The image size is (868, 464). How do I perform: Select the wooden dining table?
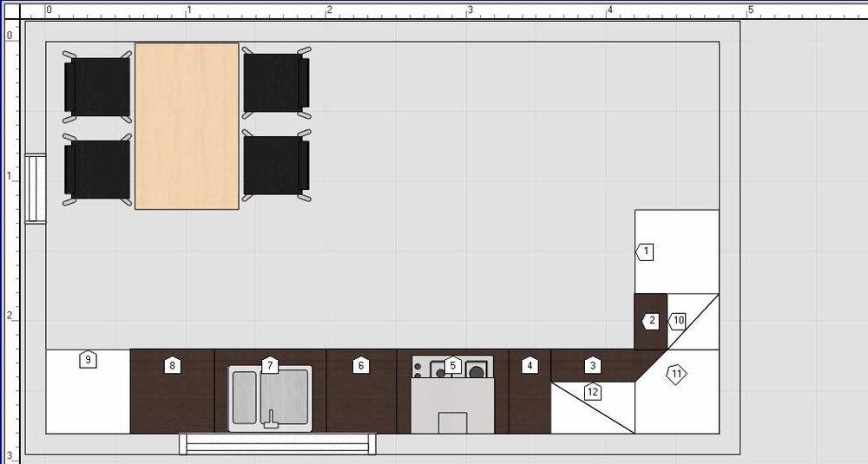(x=187, y=126)
